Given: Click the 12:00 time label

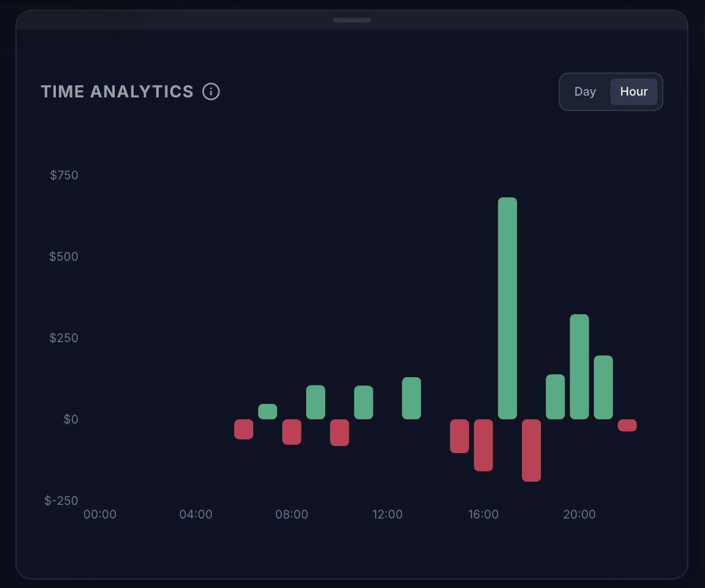Looking at the screenshot, I should click(x=388, y=514).
